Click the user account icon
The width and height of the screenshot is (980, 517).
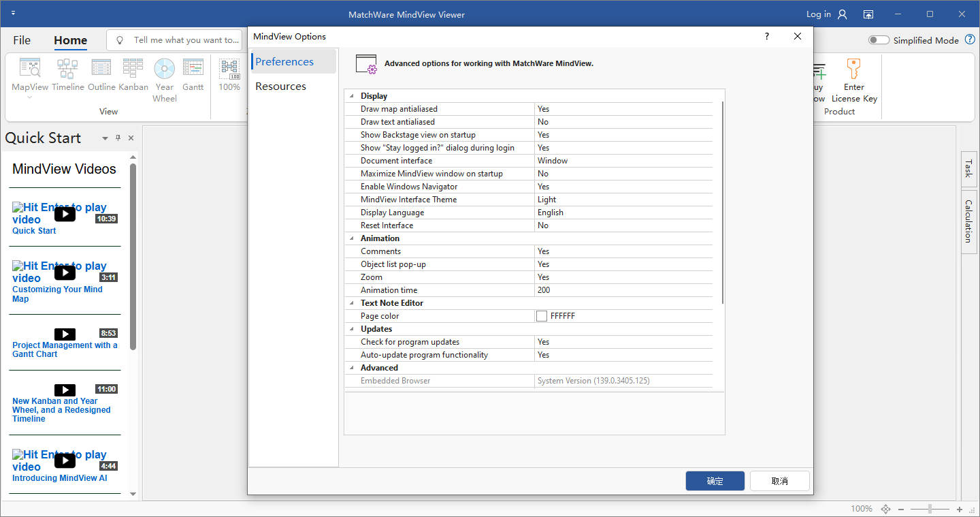pos(843,14)
